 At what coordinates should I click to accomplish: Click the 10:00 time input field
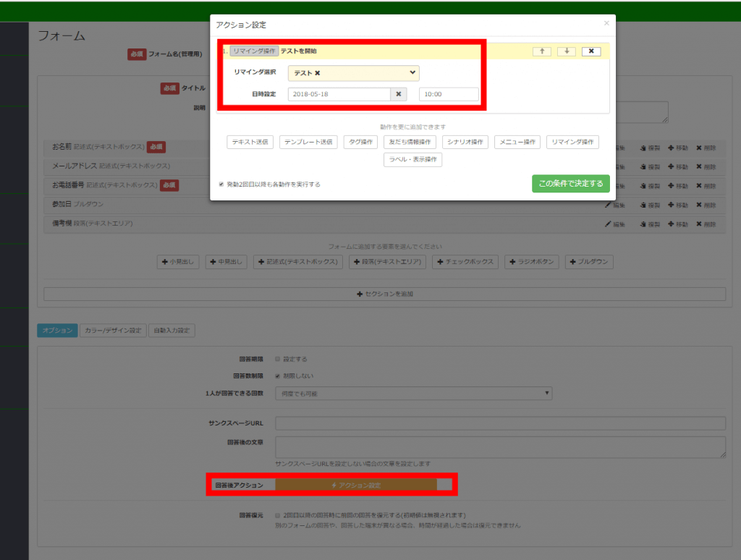[449, 94]
